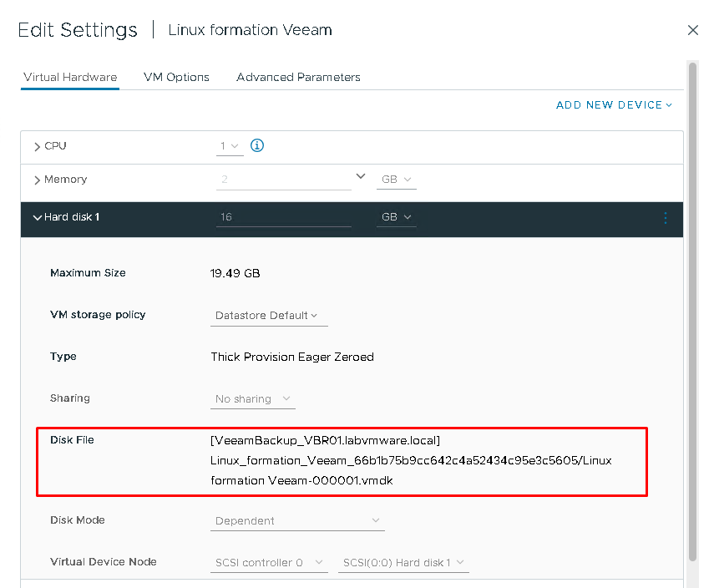Open SCSI(0:0) Hard disk 1 dropdown
Image resolution: width=714 pixels, height=588 pixels.
(403, 562)
